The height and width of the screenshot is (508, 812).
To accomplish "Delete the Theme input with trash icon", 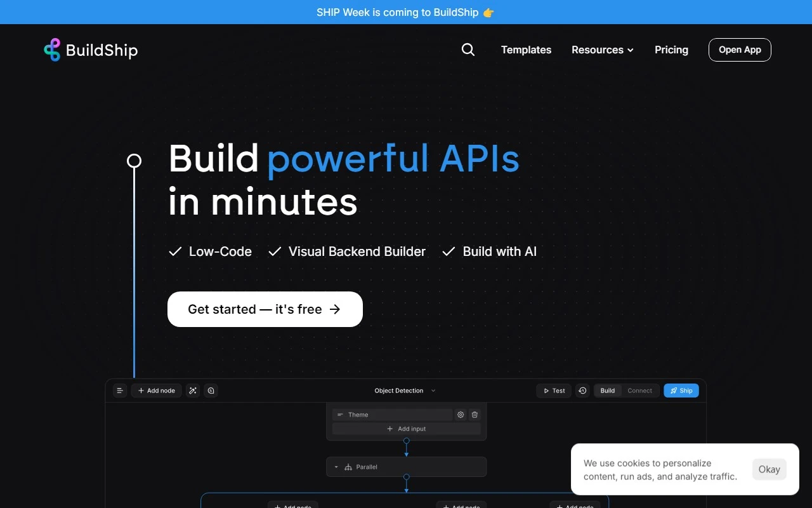I will (x=475, y=415).
